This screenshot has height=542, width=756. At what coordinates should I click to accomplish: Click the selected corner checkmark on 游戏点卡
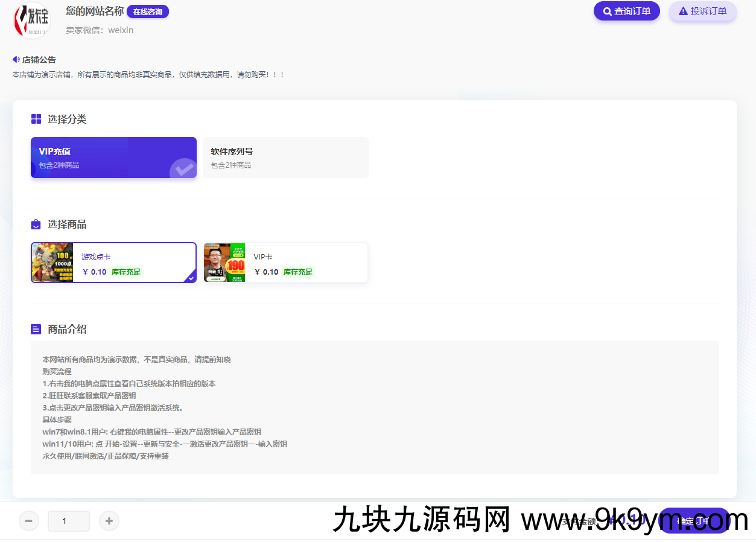(191, 278)
